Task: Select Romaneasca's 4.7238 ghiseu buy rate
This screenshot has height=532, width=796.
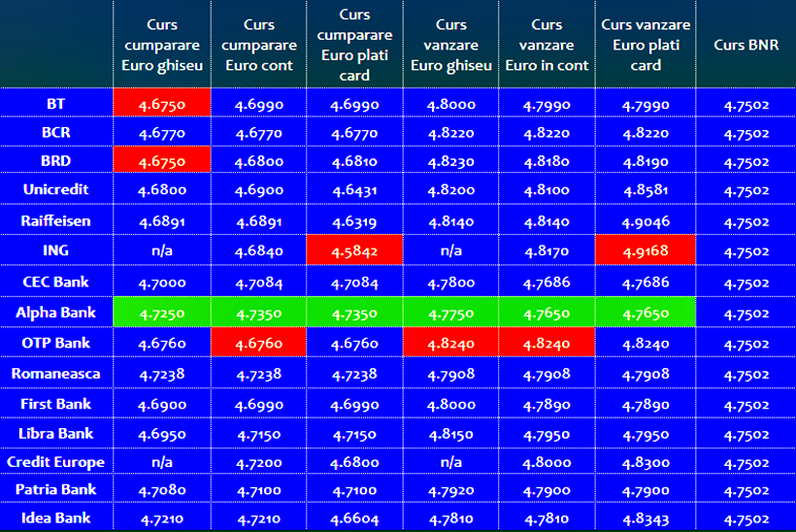Action: coord(162,375)
